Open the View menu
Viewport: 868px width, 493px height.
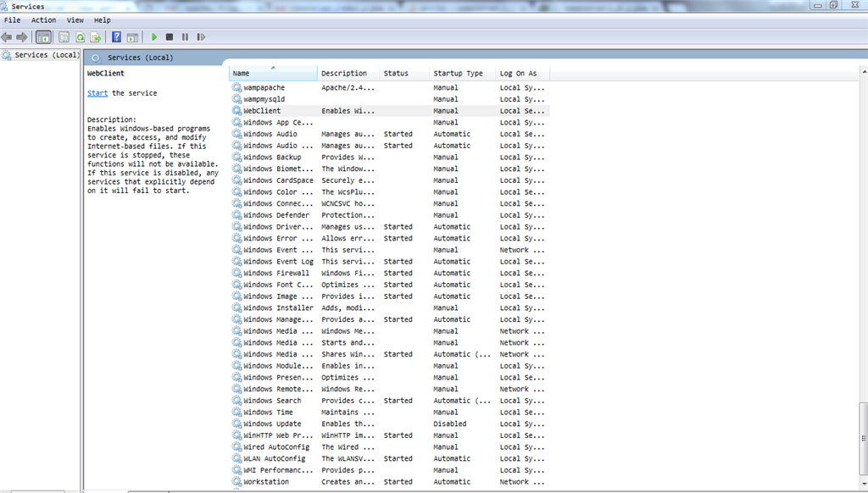[75, 20]
